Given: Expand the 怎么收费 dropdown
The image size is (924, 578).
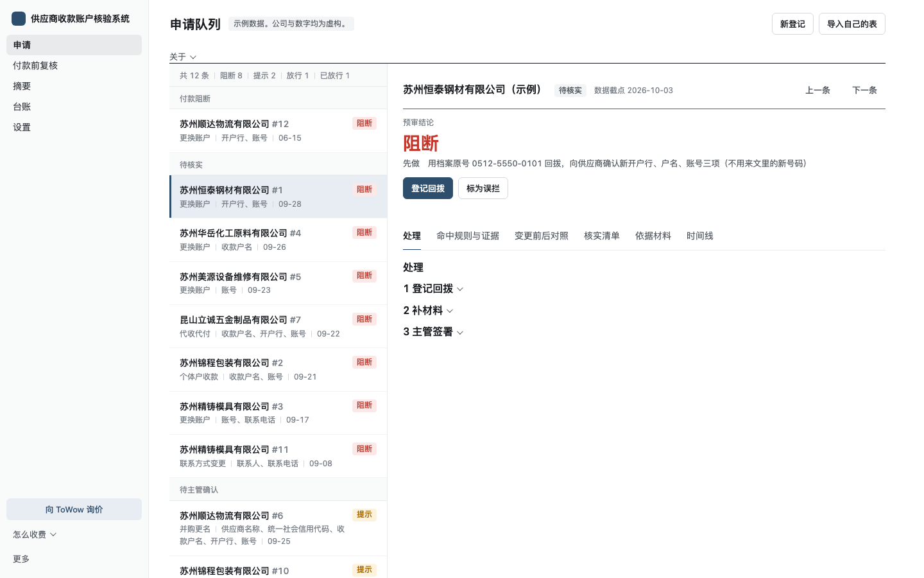Looking at the screenshot, I should click(35, 534).
